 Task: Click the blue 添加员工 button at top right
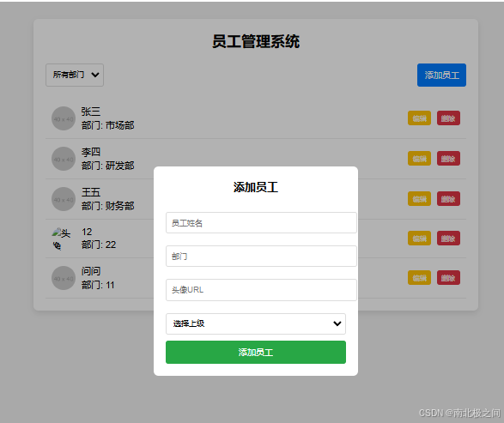pyautogui.click(x=441, y=75)
